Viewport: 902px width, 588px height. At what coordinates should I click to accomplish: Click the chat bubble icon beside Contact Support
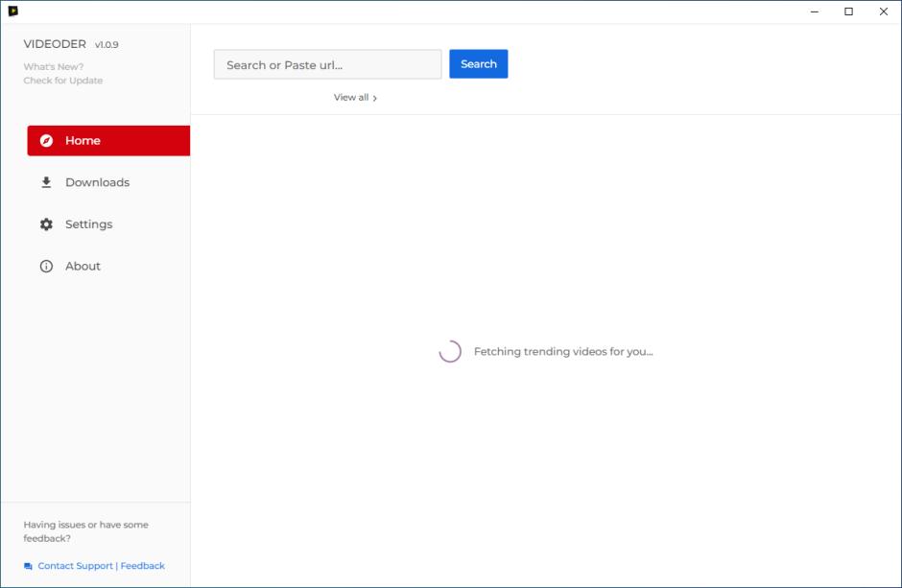[28, 566]
